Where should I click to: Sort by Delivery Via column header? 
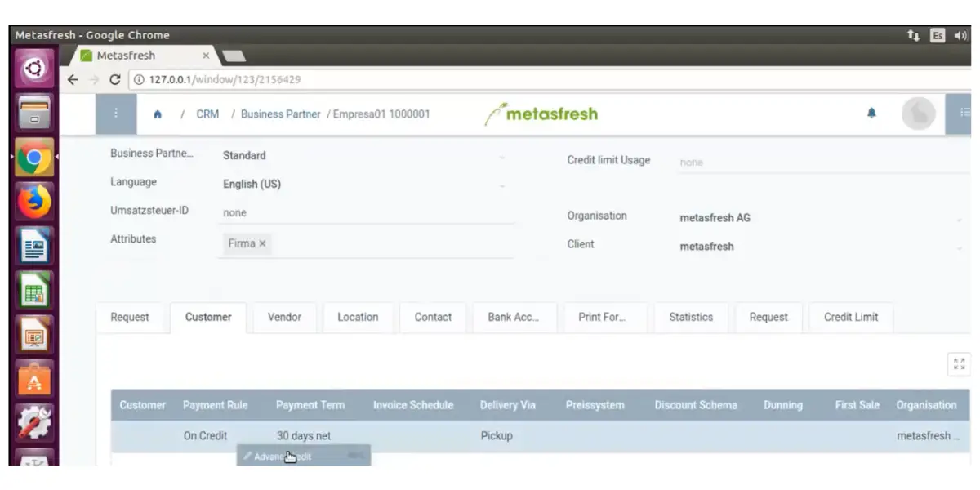[507, 405]
